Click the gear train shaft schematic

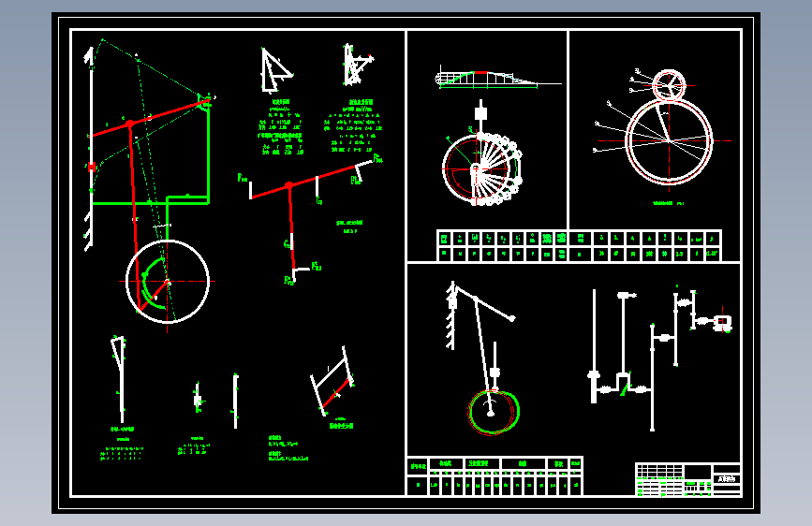click(659, 358)
